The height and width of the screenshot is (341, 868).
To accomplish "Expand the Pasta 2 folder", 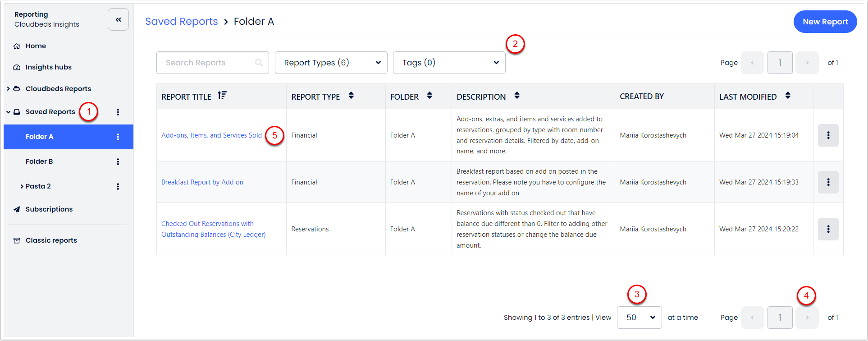I will (x=22, y=186).
